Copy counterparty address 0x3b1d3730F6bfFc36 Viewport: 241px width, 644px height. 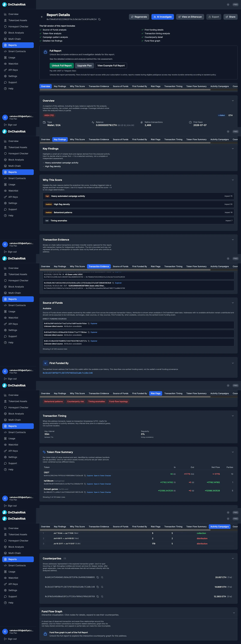point(98,587)
